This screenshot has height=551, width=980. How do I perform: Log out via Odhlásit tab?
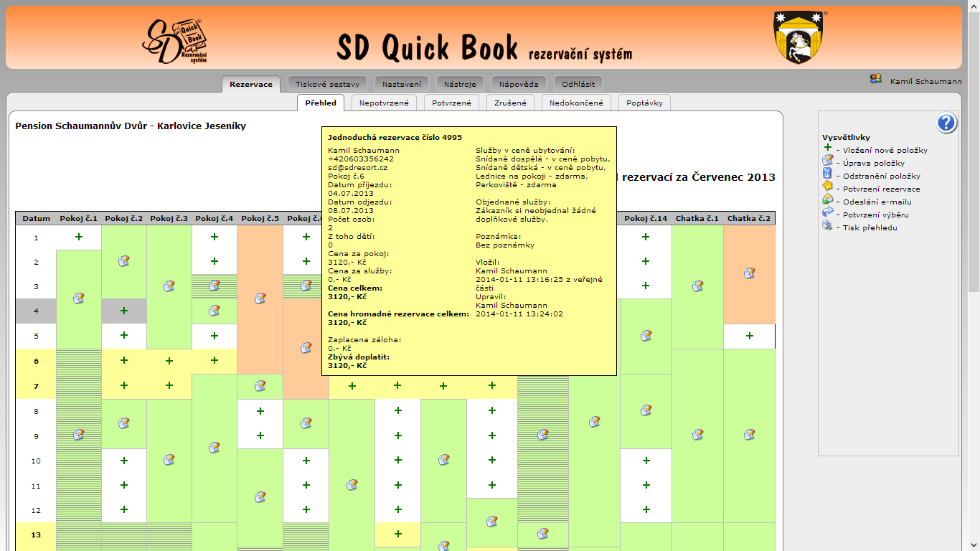(x=578, y=85)
